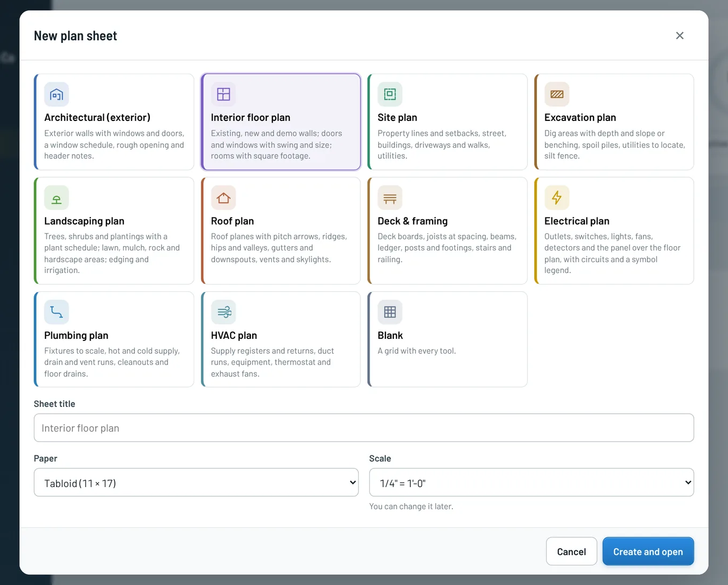The width and height of the screenshot is (728, 585).
Task: Click the Excavation plan hatched icon
Action: [557, 95]
